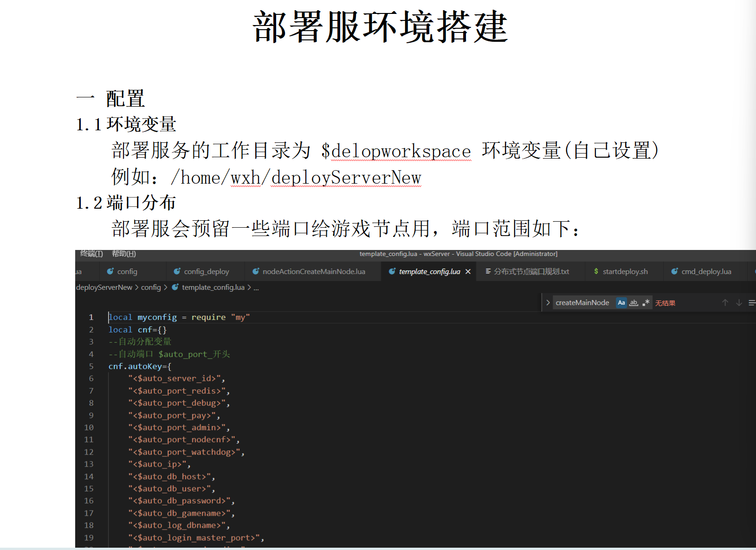756x550 pixels.
Task: Click the 无结果 no-results text
Action: click(x=665, y=303)
